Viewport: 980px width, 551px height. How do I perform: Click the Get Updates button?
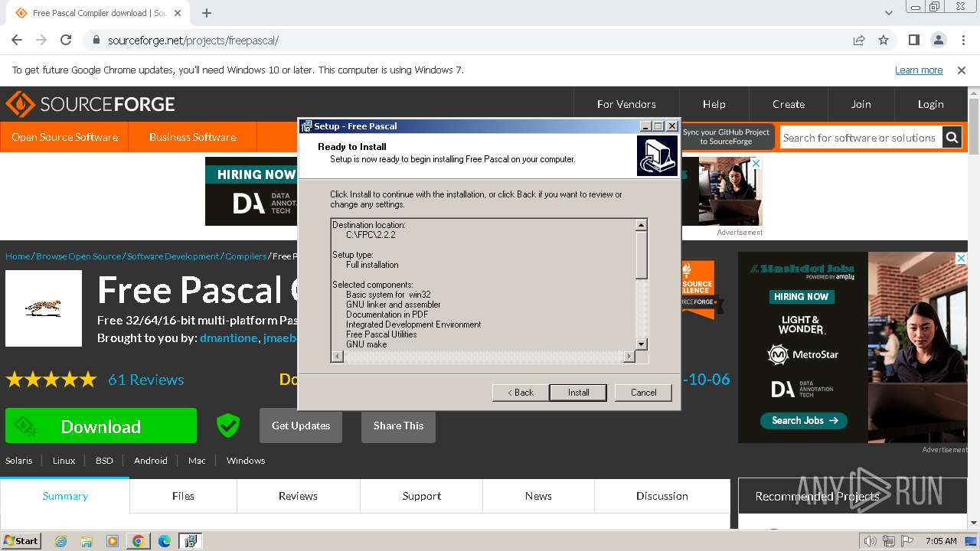pyautogui.click(x=301, y=425)
